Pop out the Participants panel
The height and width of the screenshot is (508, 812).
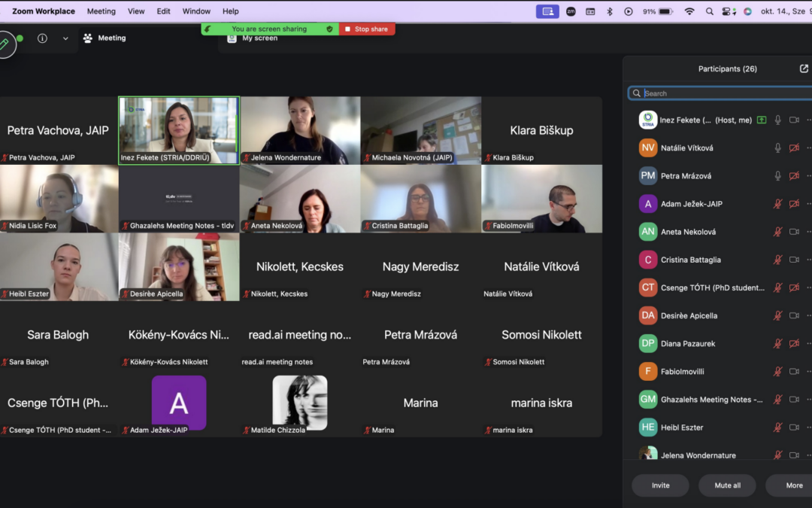pos(804,68)
